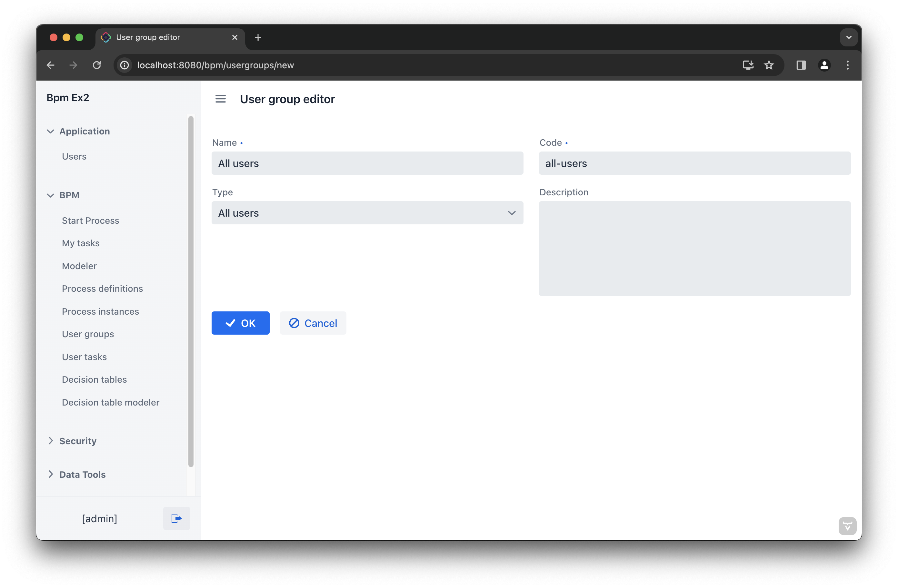This screenshot has height=588, width=898.
Task: Open the Chrome profile avatar
Action: coord(824,65)
